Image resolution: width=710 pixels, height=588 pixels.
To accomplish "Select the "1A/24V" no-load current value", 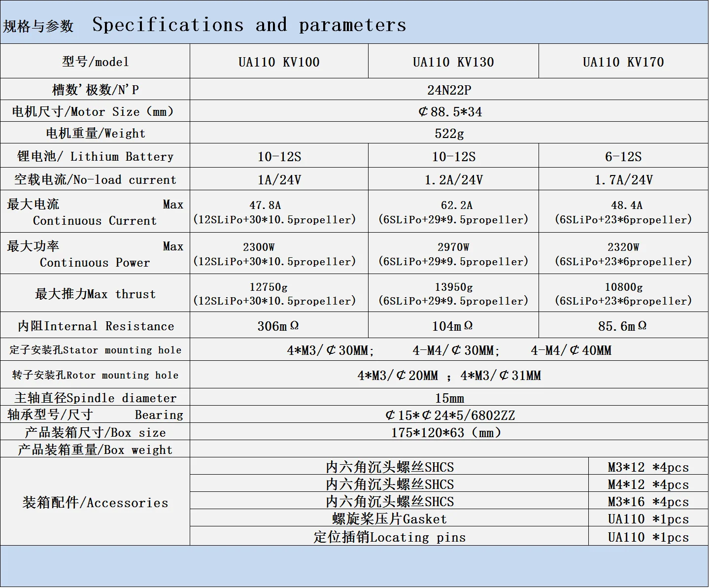I will (279, 180).
